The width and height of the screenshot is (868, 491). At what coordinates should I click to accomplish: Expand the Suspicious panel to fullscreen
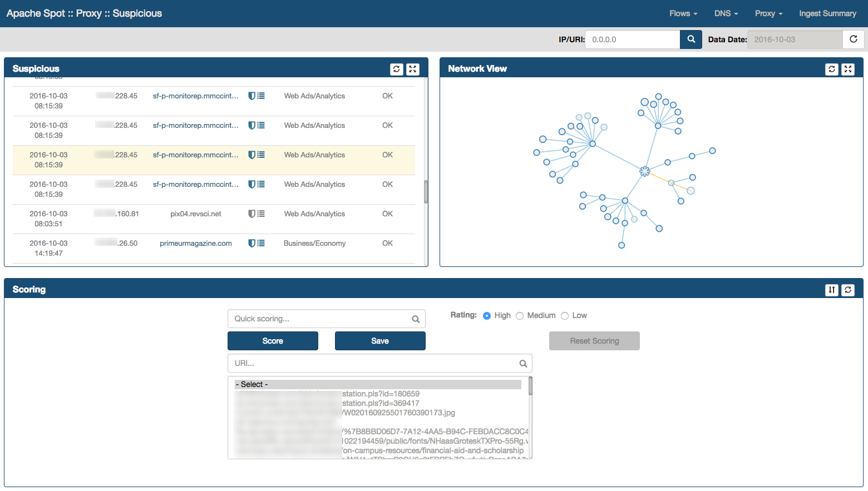[x=412, y=69]
